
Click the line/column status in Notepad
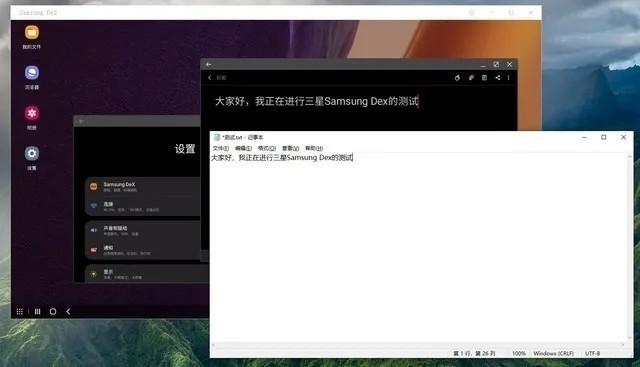tap(474, 354)
